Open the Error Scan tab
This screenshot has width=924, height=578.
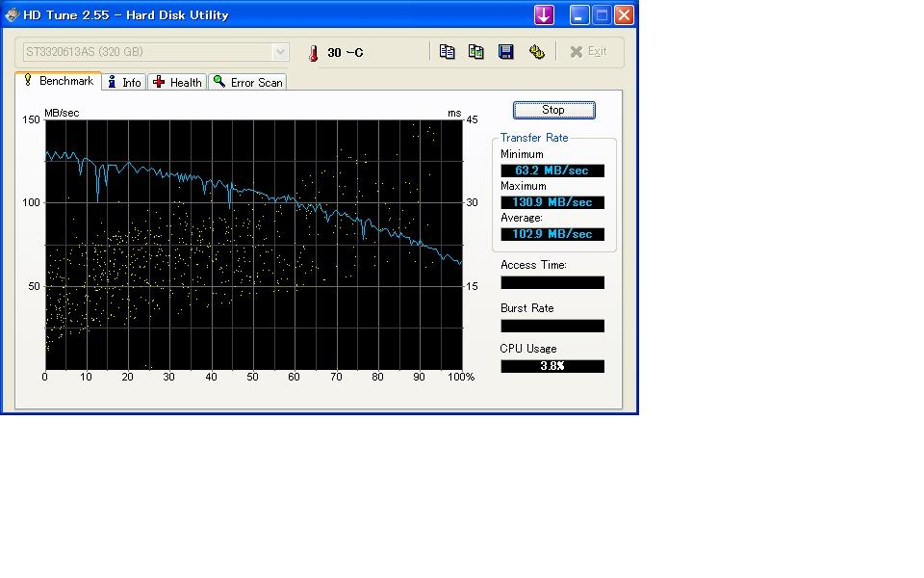pyautogui.click(x=247, y=82)
